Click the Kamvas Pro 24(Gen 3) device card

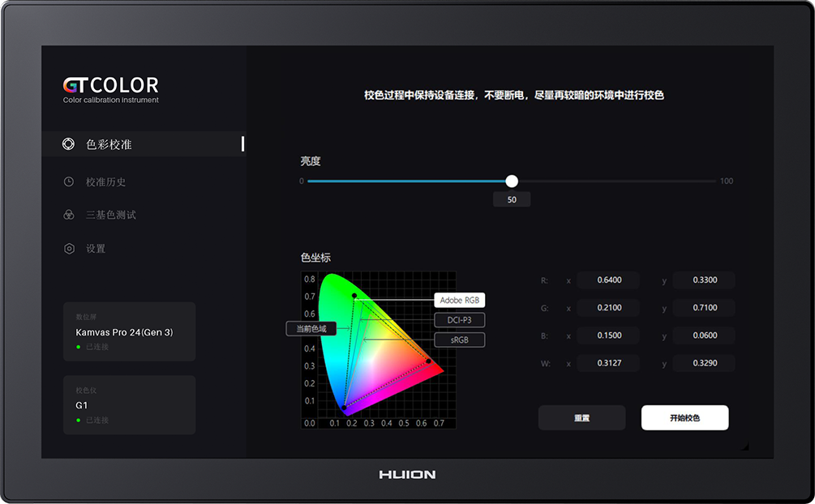pos(130,331)
